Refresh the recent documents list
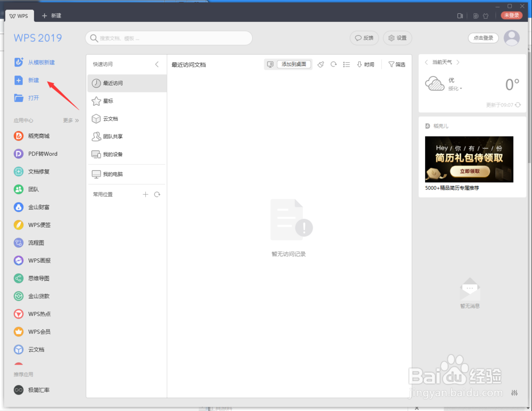 [x=334, y=64]
